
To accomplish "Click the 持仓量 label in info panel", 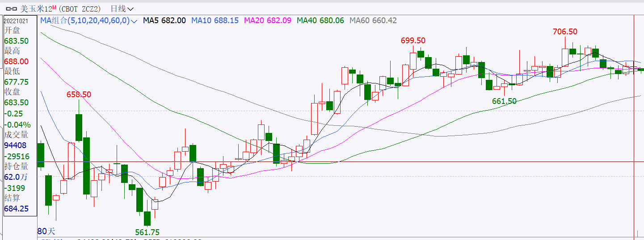I will pos(16,166).
